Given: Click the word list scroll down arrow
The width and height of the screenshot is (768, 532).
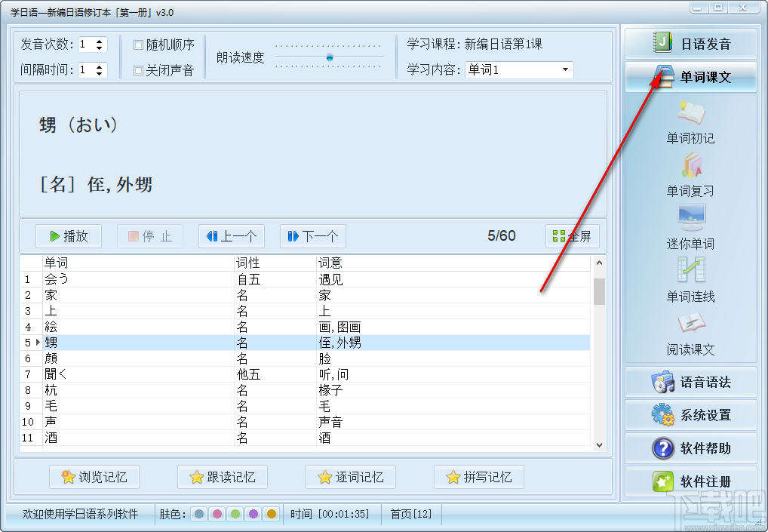Looking at the screenshot, I should tap(599, 445).
